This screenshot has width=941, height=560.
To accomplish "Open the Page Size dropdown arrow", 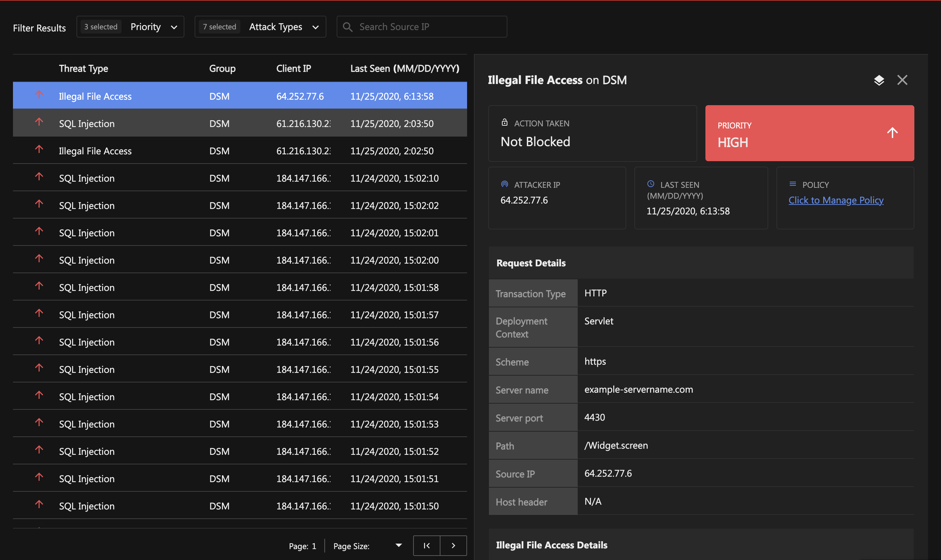I will pyautogui.click(x=398, y=545).
